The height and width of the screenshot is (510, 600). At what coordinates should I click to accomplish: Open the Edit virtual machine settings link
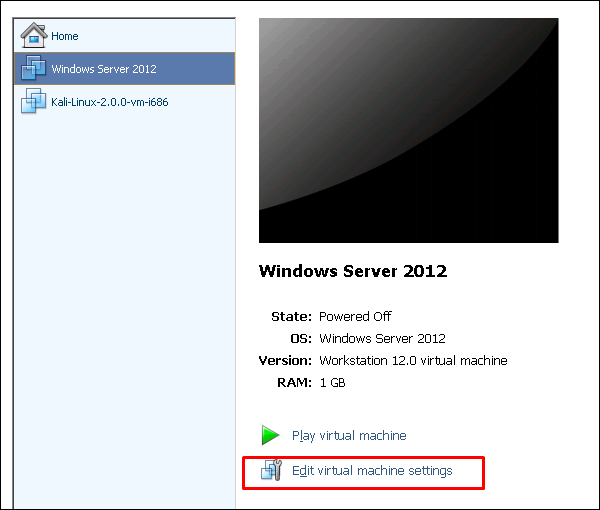click(372, 471)
